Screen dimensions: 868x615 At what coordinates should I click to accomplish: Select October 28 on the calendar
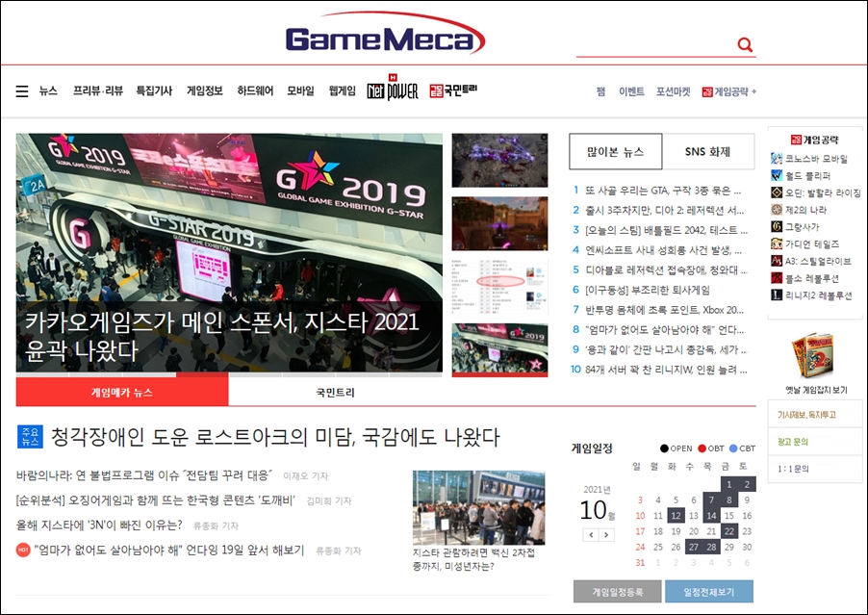711,547
